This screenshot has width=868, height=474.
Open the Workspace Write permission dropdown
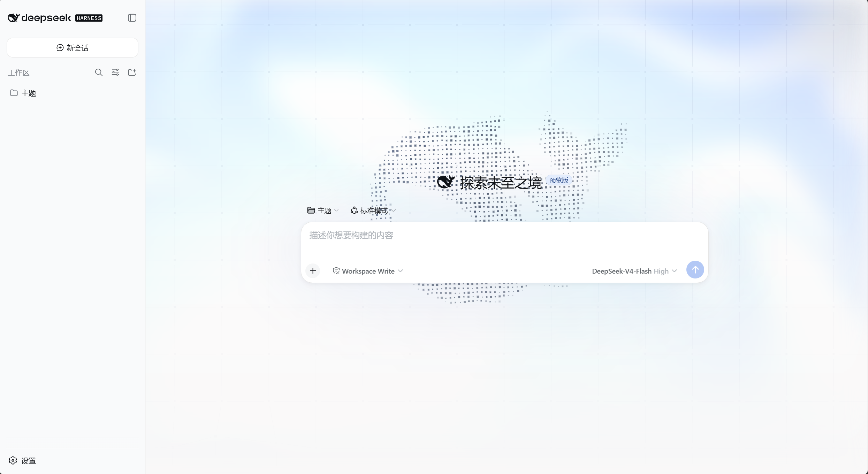pyautogui.click(x=368, y=271)
